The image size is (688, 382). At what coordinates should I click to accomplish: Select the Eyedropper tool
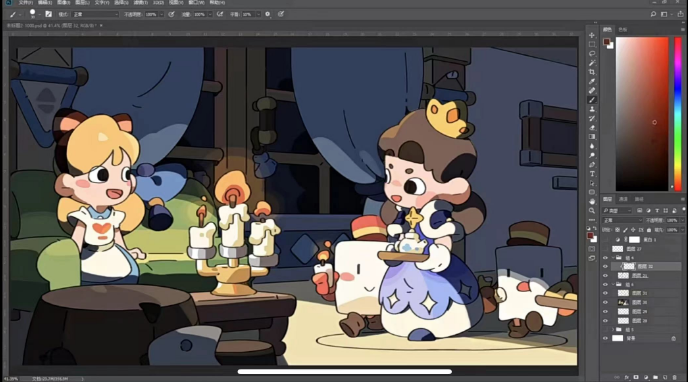tap(592, 81)
